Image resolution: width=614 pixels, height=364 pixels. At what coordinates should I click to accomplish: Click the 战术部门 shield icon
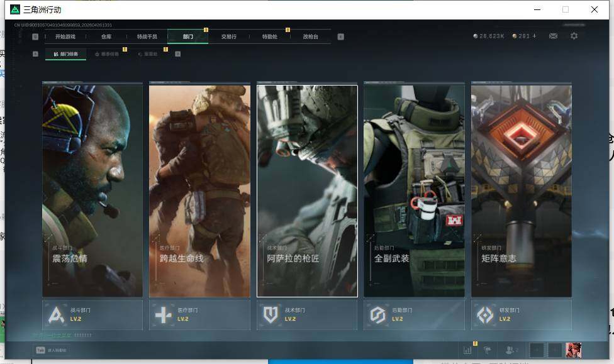pyautogui.click(x=271, y=315)
